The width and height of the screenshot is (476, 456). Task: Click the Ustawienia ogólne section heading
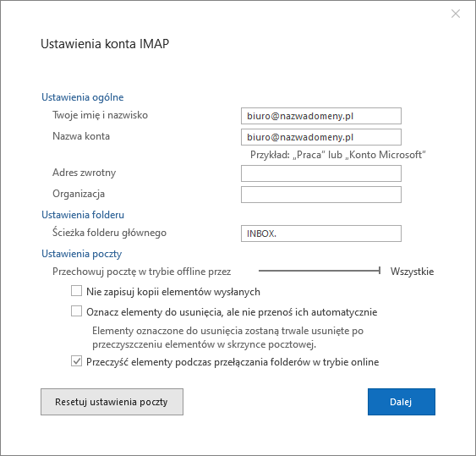pos(83,97)
